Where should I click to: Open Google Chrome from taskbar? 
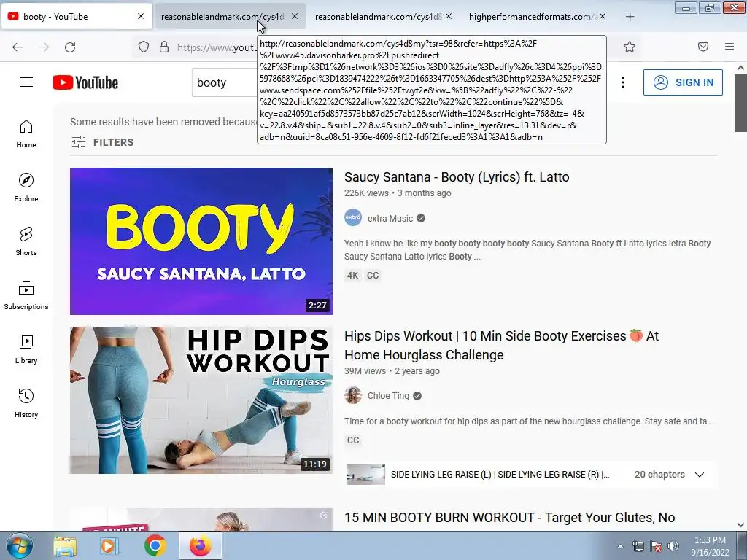tap(155, 545)
